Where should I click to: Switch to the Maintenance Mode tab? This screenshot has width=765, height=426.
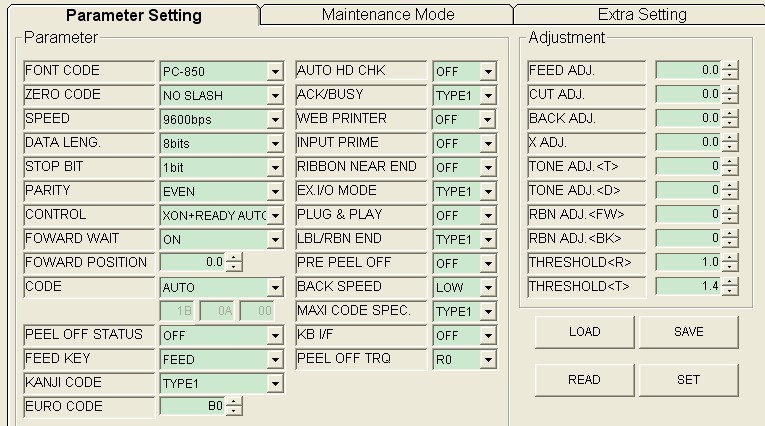(x=387, y=15)
